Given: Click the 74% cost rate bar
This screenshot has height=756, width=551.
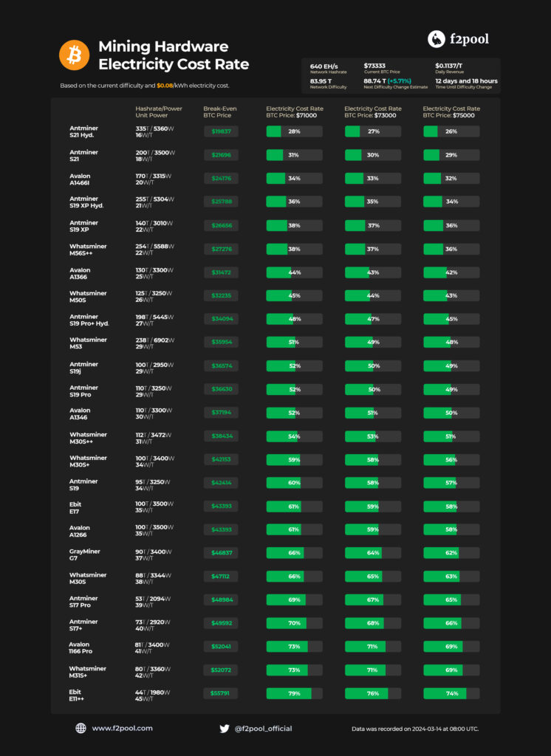Looking at the screenshot, I should (x=451, y=694).
